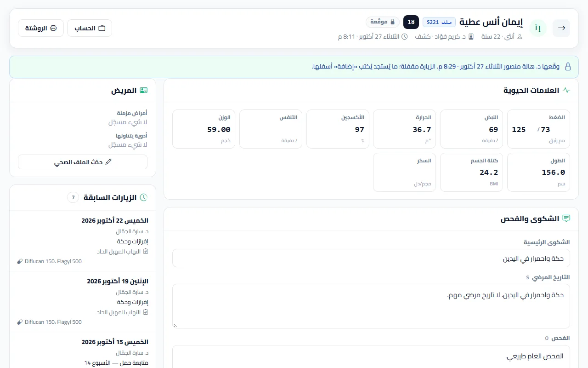This screenshot has height=368, width=588.
Task: Click the التنفس respiration card
Action: click(271, 129)
